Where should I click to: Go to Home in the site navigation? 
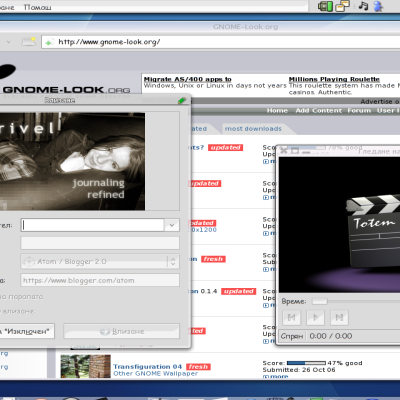coord(277,110)
